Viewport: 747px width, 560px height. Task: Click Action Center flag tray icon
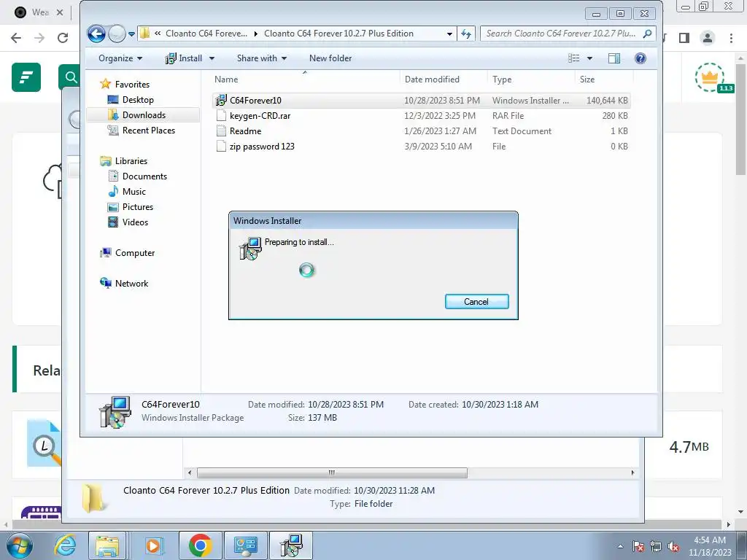638,546
